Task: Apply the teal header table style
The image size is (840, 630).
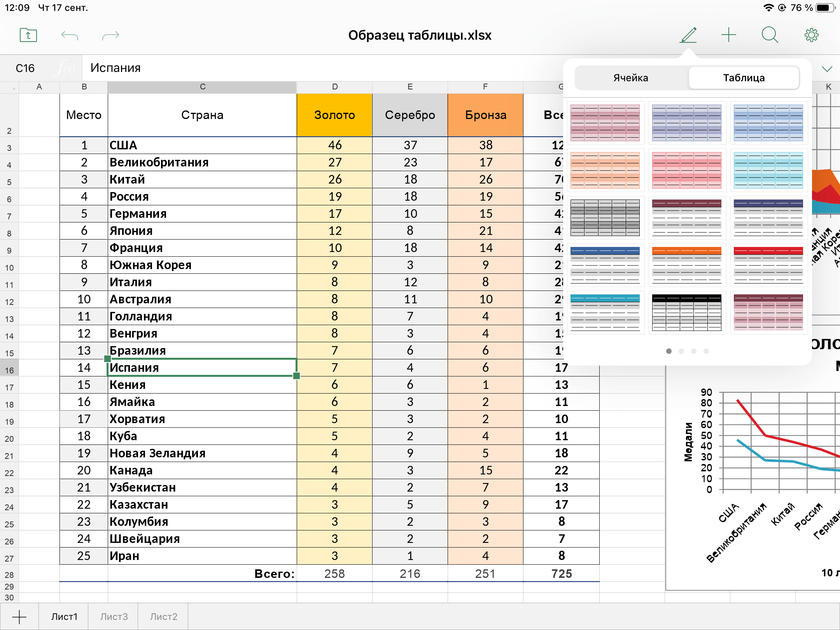Action: click(x=605, y=313)
